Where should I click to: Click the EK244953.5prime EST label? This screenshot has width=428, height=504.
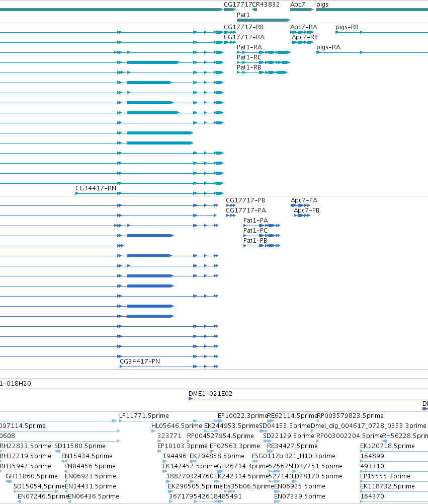(231, 425)
